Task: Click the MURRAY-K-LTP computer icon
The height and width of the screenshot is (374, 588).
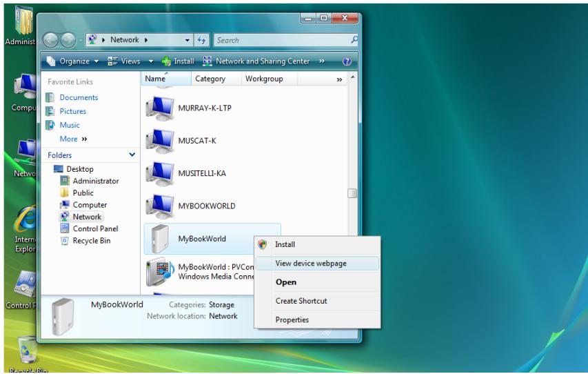Action: pyautogui.click(x=160, y=108)
